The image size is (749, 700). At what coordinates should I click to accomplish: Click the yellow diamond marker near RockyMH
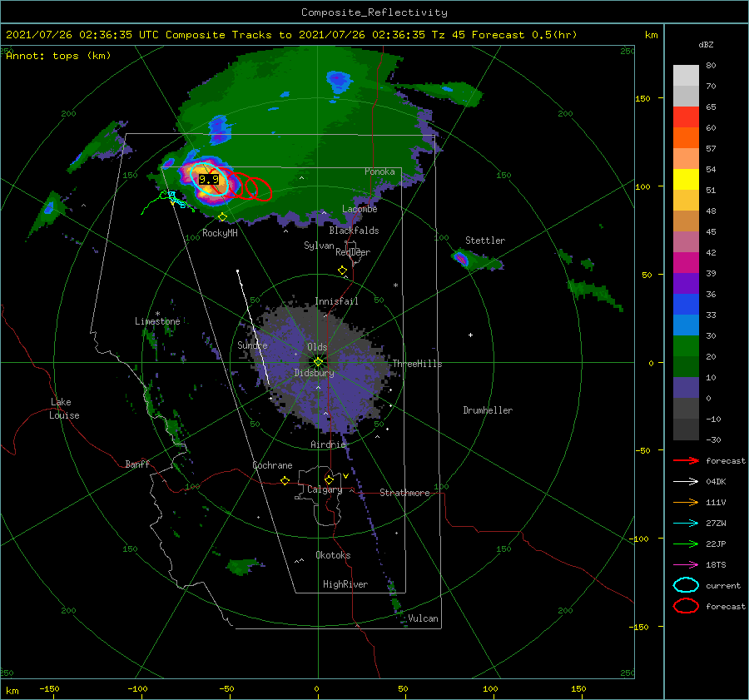coord(222,217)
